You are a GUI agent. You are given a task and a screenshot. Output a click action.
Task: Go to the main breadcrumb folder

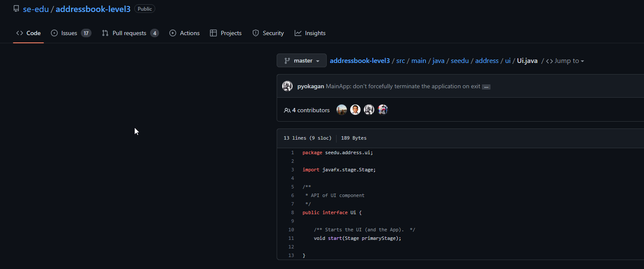tap(419, 61)
